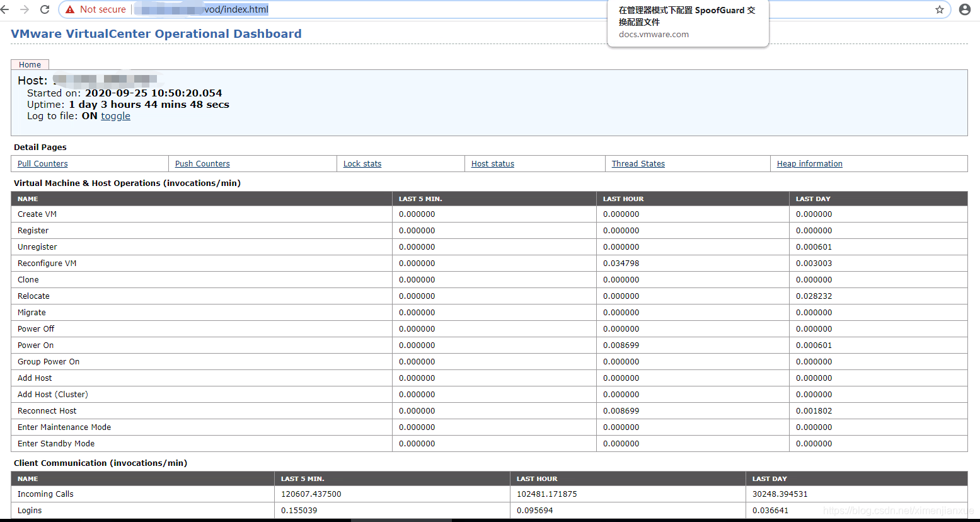This screenshot has height=522, width=980.
Task: Select the Relocate row name
Action: pyautogui.click(x=33, y=296)
